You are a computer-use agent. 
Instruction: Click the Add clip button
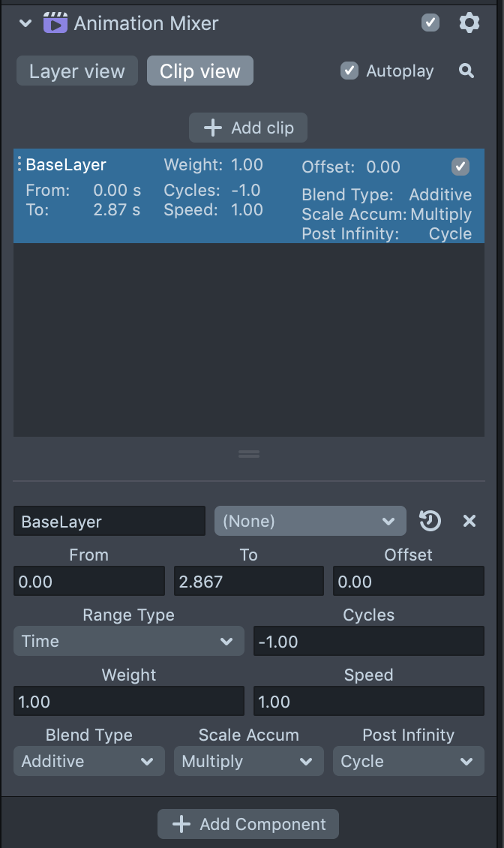click(248, 128)
